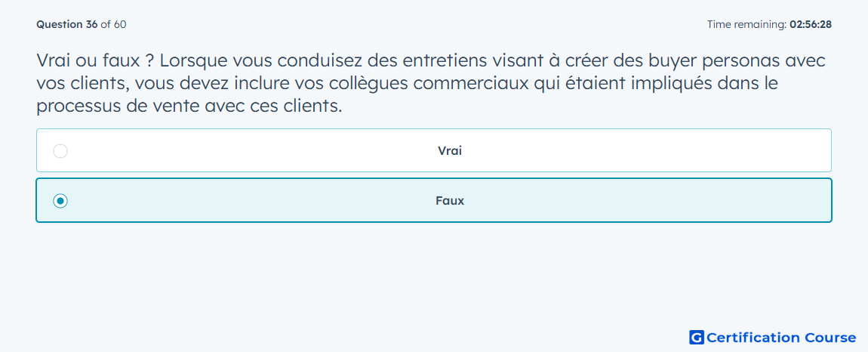Click the 'Vrai ou faux ?' question opening

pyautogui.click(x=94, y=60)
